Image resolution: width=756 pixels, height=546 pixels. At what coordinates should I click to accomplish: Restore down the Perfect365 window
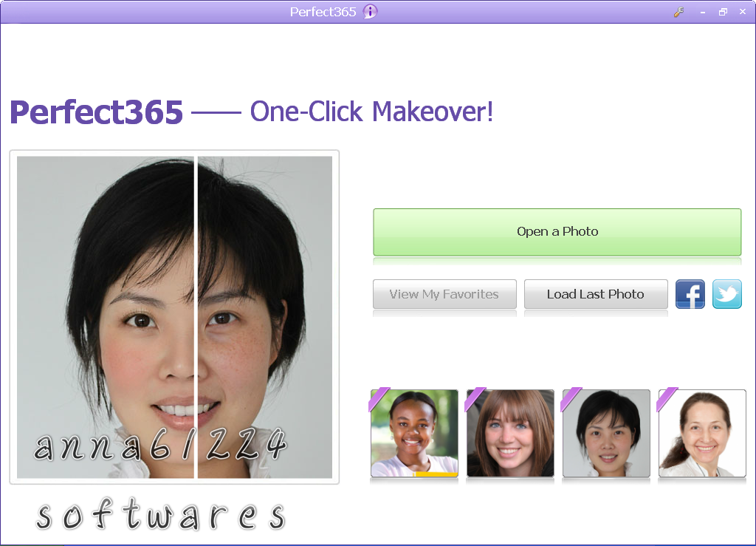pos(723,12)
